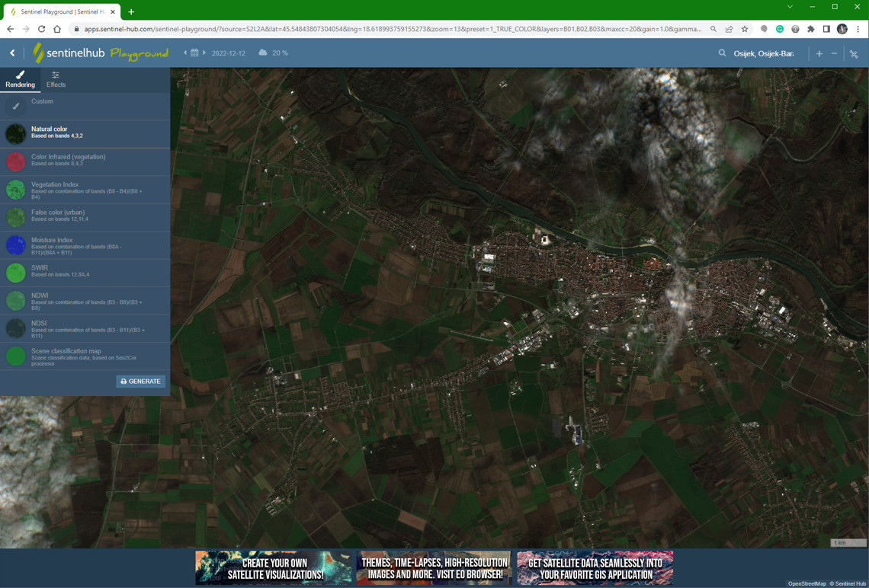Select False color (urban) rendering

85,217
